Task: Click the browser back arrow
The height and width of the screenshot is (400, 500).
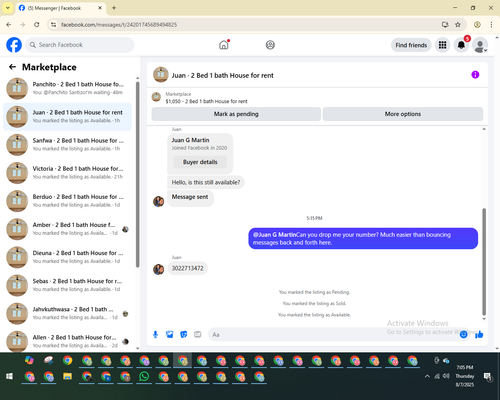Action: pos(9,25)
